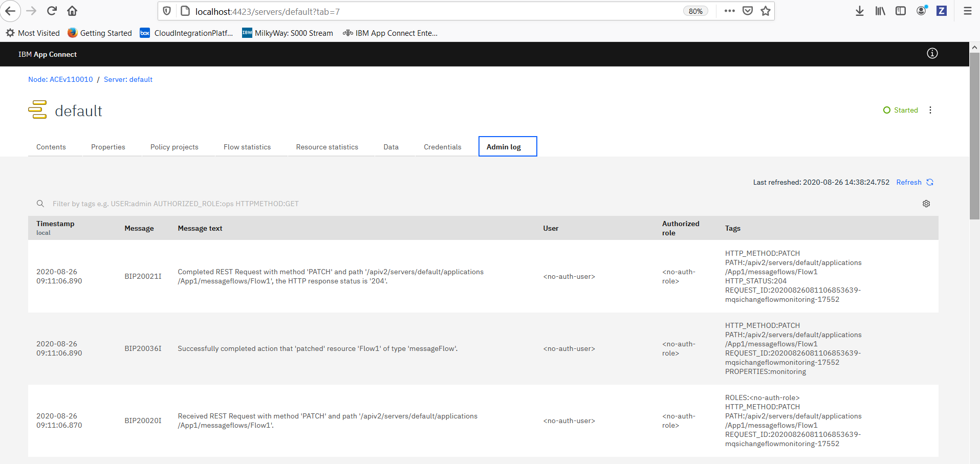This screenshot has height=464, width=980.
Task: Click the HTTP_STATUS:204 tag
Action: 756,281
